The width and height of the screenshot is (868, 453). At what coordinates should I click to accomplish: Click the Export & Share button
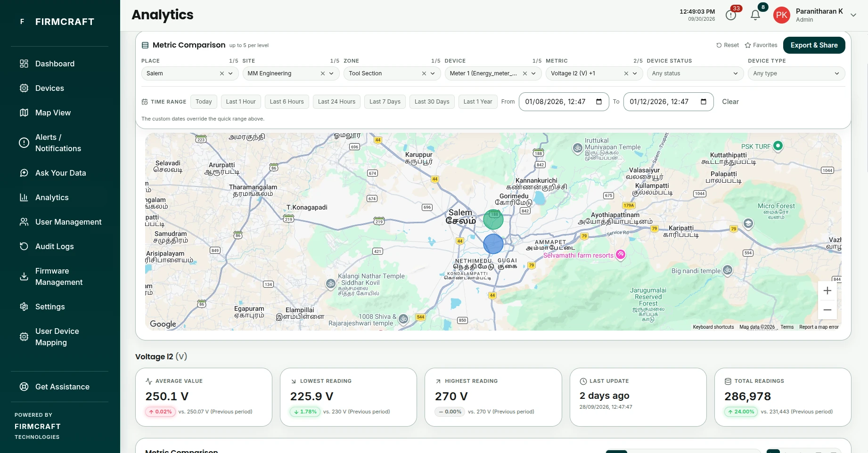[814, 45]
